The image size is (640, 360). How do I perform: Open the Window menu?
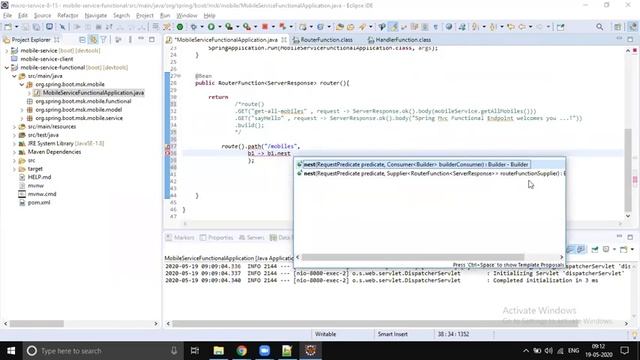coord(187,16)
